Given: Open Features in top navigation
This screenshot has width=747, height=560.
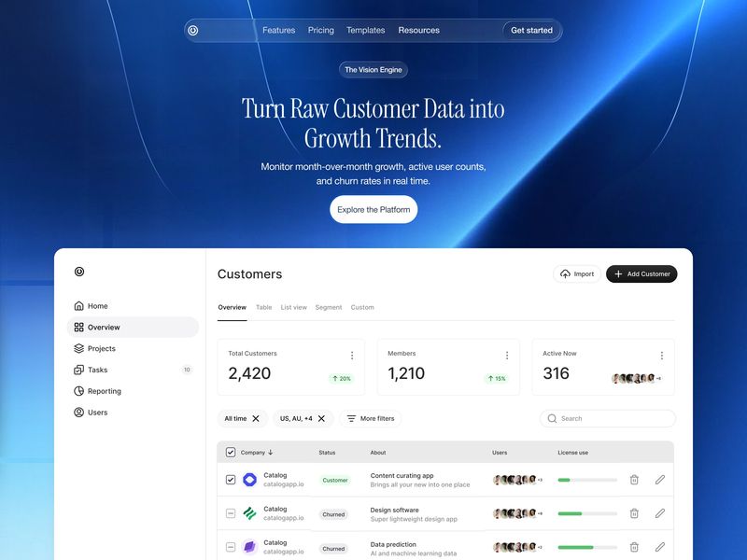Looking at the screenshot, I should click(x=278, y=30).
